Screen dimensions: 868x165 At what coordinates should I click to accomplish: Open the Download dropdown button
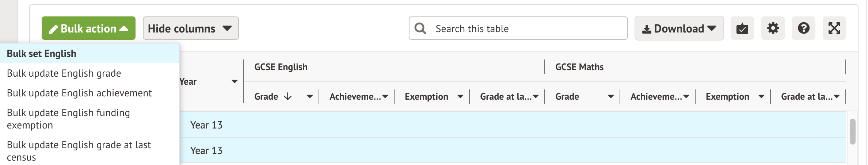(x=679, y=28)
